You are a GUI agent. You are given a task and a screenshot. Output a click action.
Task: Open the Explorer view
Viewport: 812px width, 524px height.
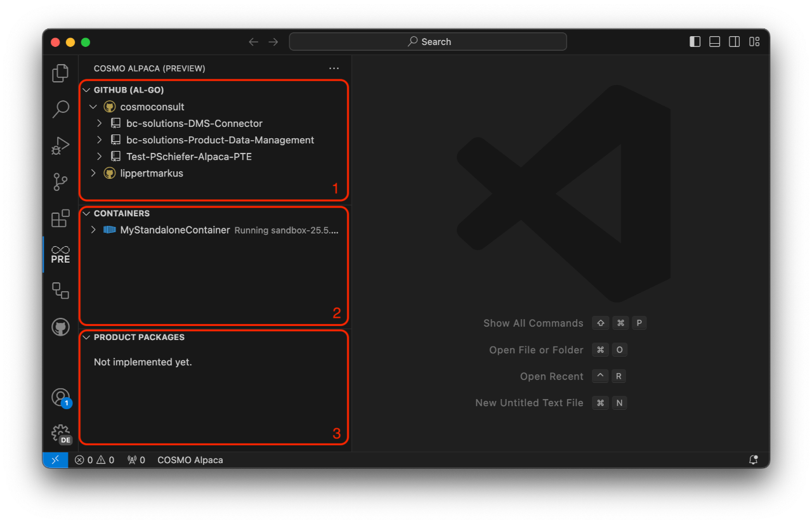click(x=60, y=73)
